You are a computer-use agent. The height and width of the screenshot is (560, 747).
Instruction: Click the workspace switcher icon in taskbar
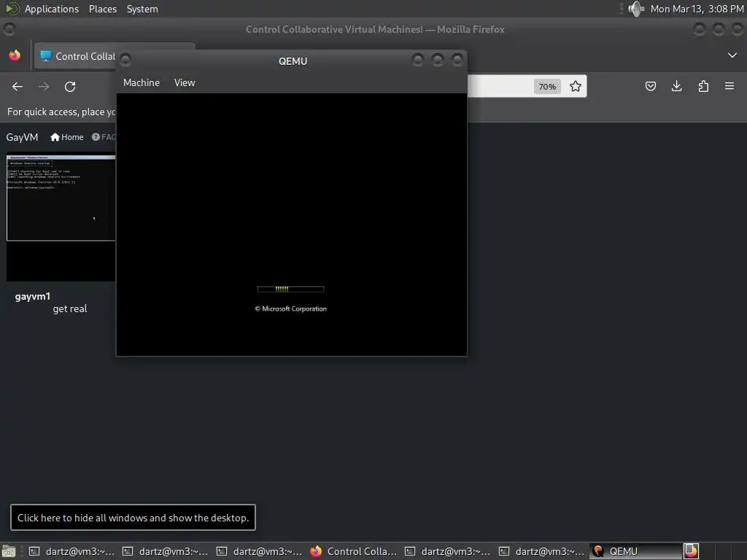(692, 551)
